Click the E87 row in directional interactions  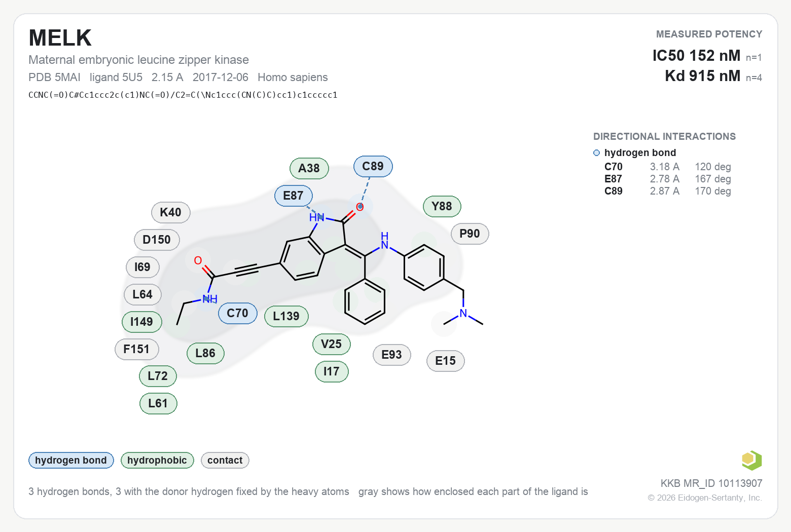(x=668, y=179)
